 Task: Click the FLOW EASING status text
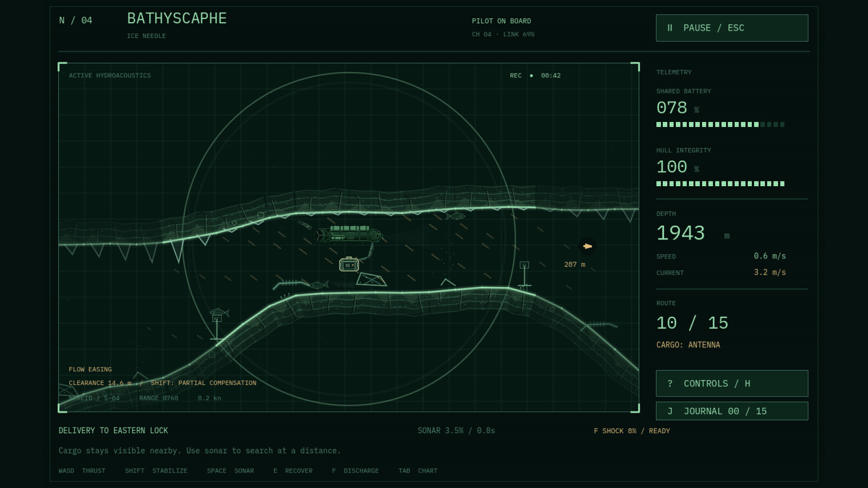tap(90, 369)
